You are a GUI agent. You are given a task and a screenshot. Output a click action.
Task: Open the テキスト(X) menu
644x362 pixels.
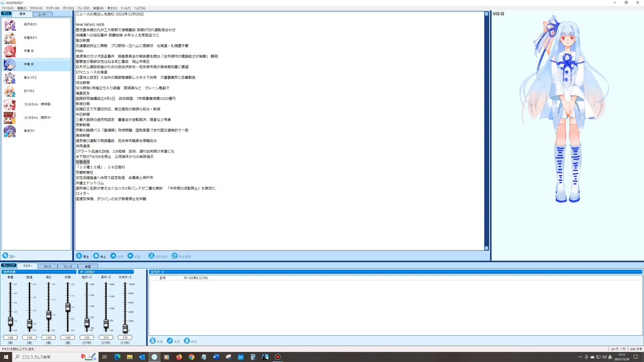click(36, 8)
